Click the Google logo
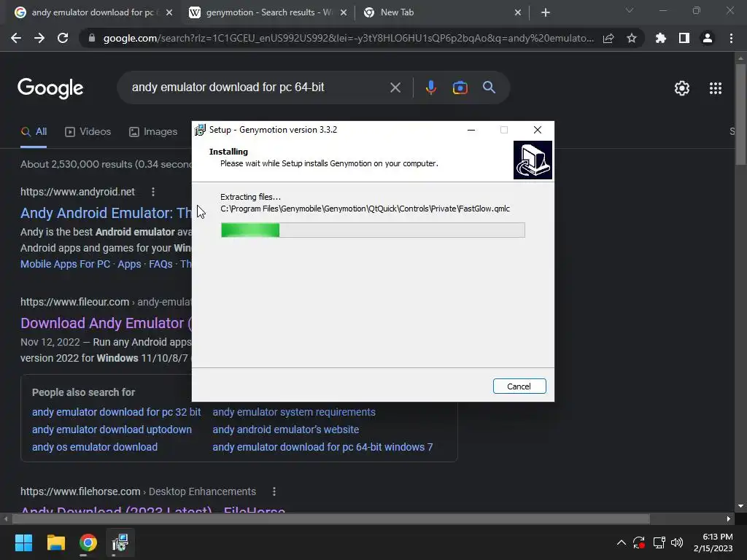Screen dimensions: 747x560 [50, 87]
